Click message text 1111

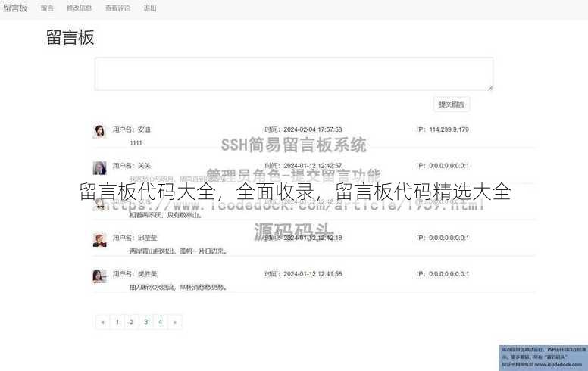pos(136,143)
